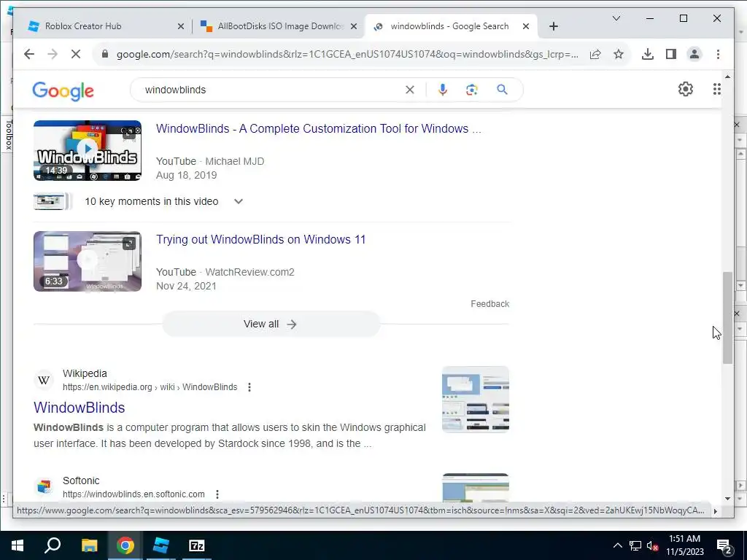The height and width of the screenshot is (560, 747).
Task: Open the Google apps grid
Action: (716, 89)
